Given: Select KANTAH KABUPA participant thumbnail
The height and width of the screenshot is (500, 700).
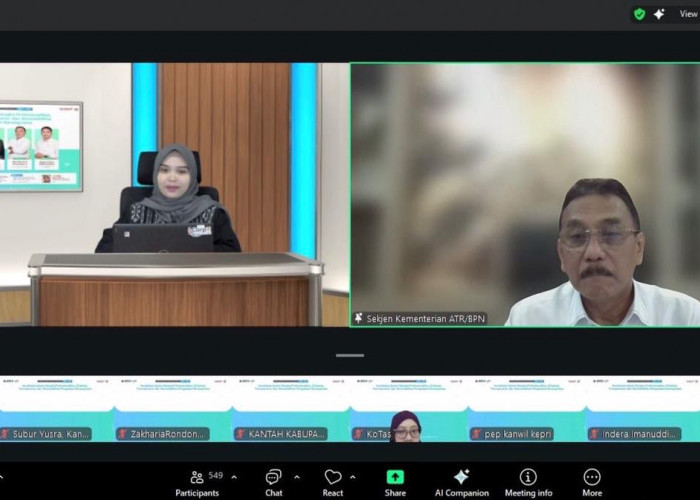Looking at the screenshot, I should [291, 409].
